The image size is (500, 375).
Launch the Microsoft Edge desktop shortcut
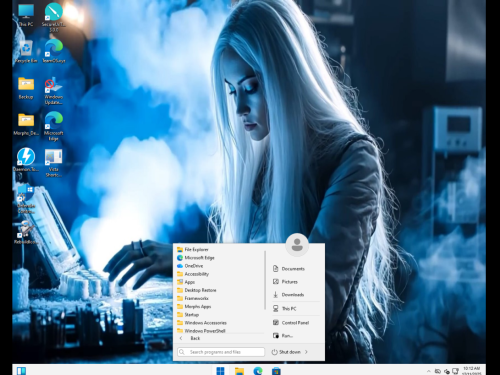coord(54,127)
